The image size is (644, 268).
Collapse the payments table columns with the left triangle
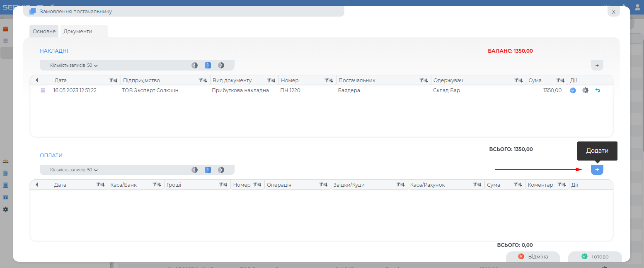click(x=37, y=185)
